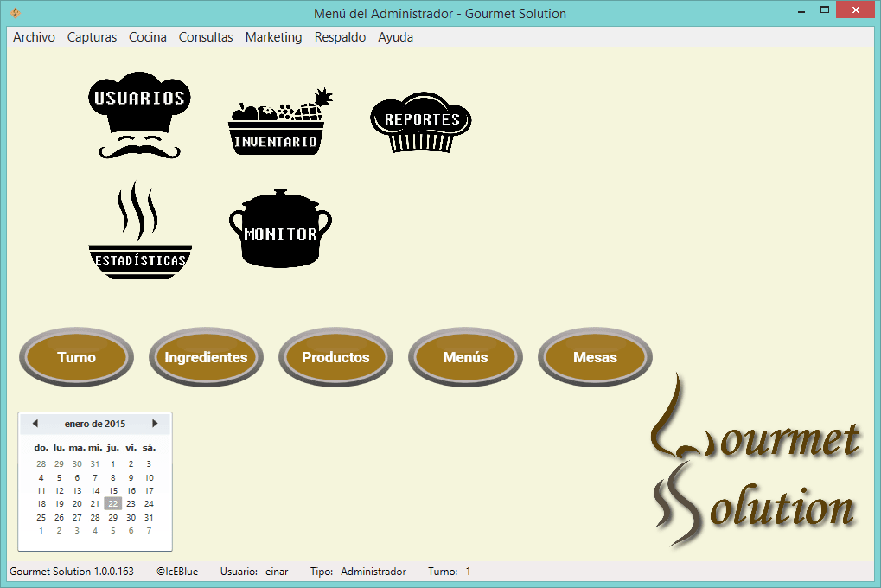The image size is (881, 588).
Task: Click the app icon in title bar
Action: (15, 13)
